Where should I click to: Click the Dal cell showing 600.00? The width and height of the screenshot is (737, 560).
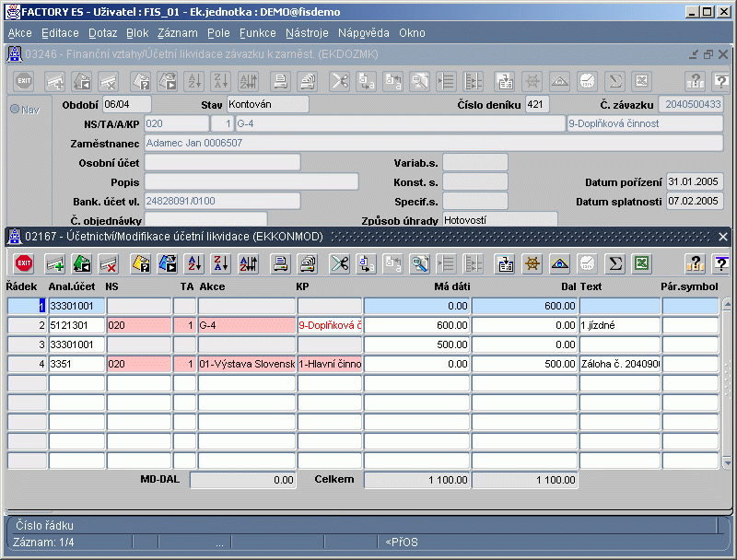[x=524, y=306]
